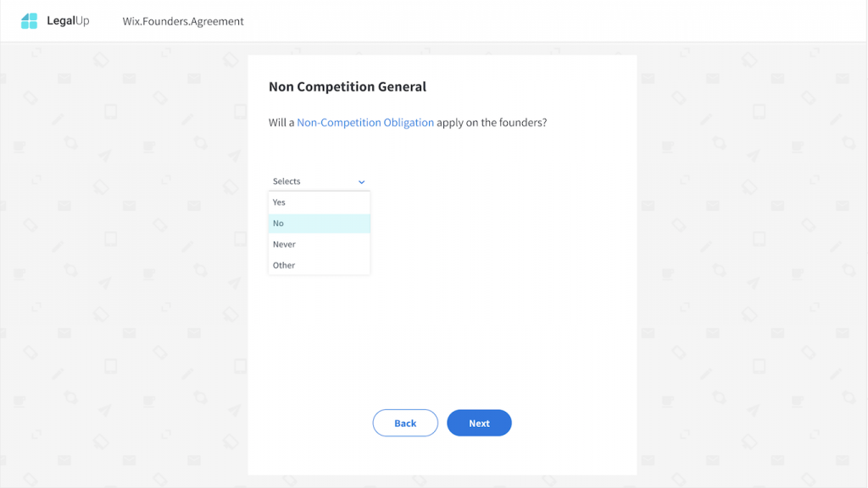Click empty card space above Back button
Viewport: 868px width, 488px height.
pos(442,343)
